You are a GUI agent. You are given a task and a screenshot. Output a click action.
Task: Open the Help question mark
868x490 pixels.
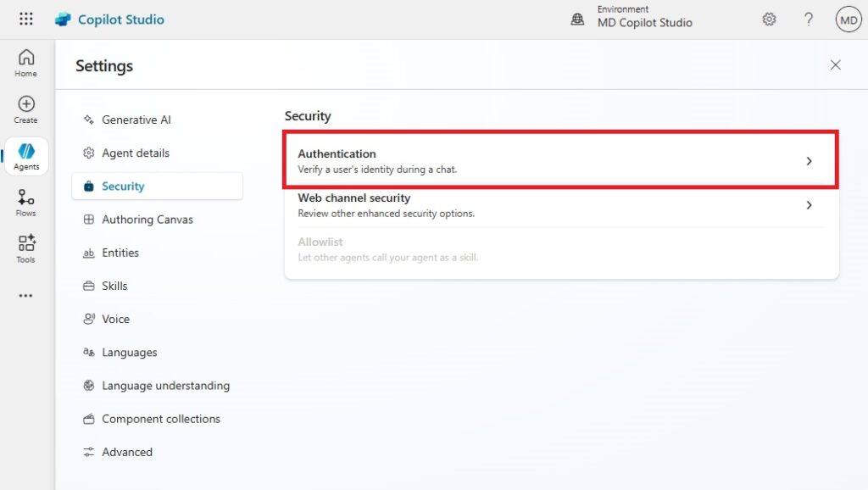[809, 19]
